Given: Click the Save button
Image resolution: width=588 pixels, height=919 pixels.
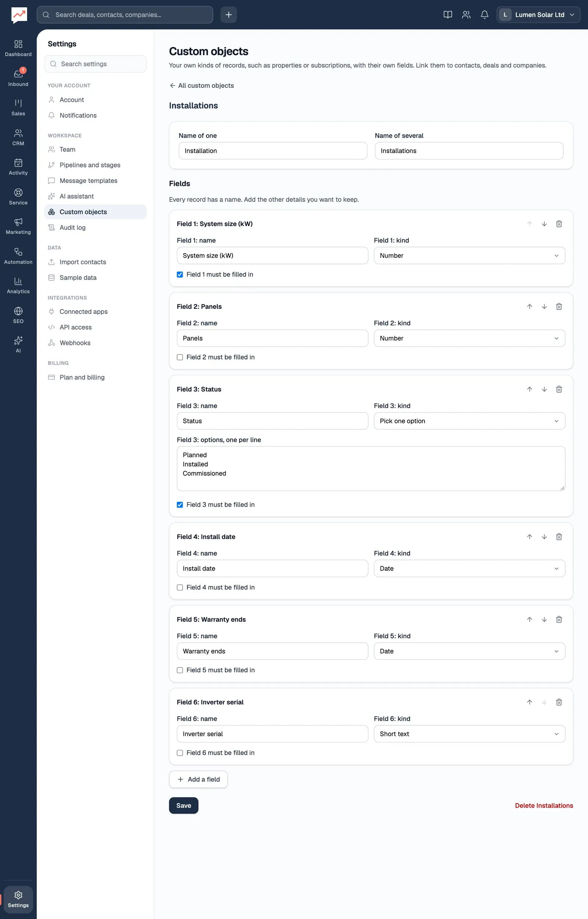Looking at the screenshot, I should 183,805.
